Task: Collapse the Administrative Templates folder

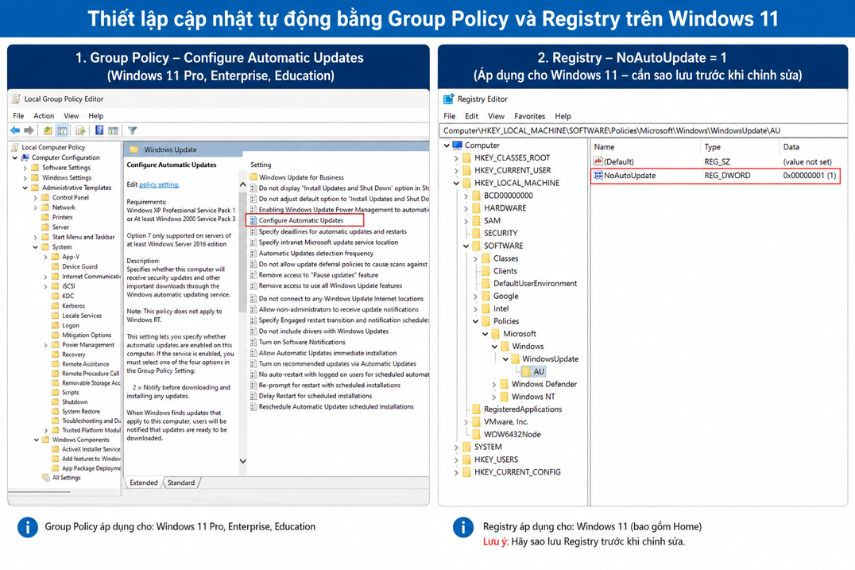Action: (25, 188)
